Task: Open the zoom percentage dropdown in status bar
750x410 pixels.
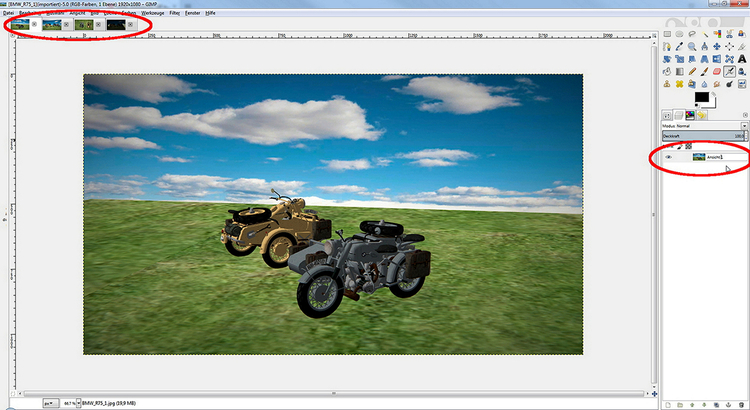Action: (x=78, y=403)
